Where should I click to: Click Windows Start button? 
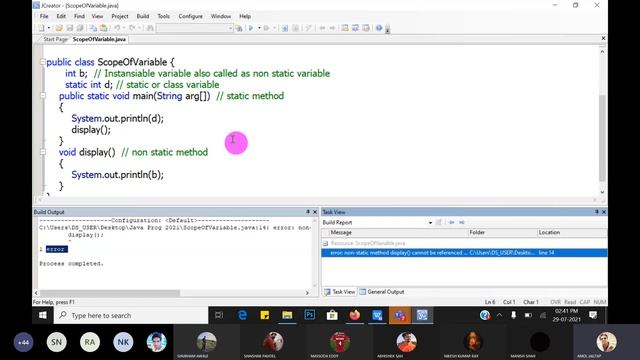pyautogui.click(x=42, y=315)
